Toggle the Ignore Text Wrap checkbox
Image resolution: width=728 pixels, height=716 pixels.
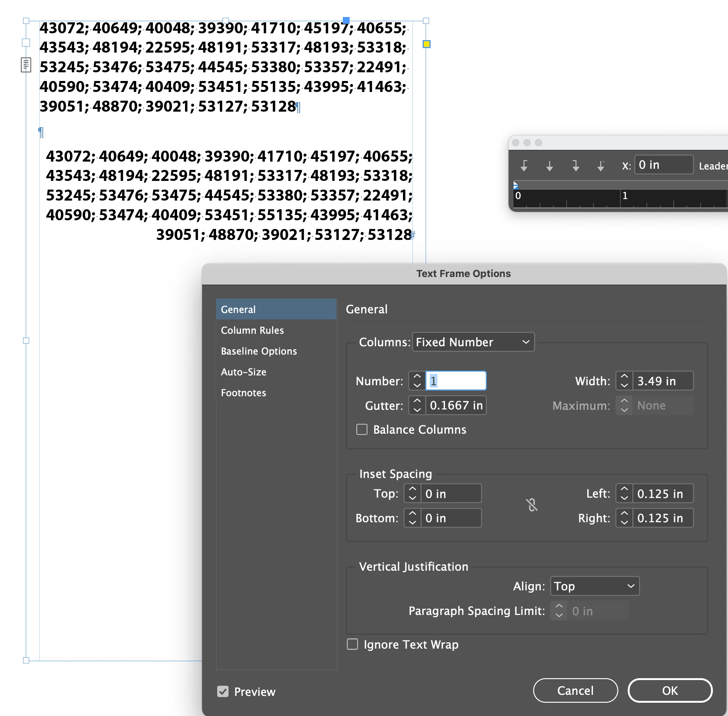352,644
